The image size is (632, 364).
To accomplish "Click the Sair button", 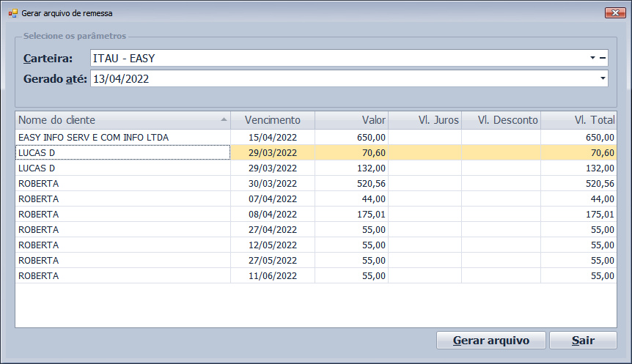I will tap(583, 341).
